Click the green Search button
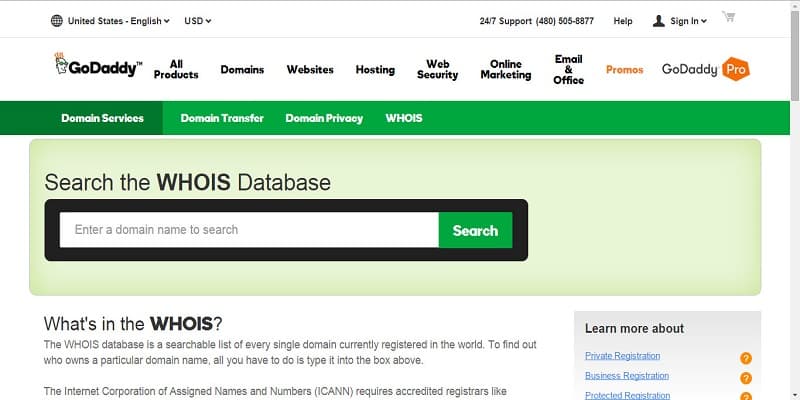Image resolution: width=800 pixels, height=400 pixels. tap(475, 230)
